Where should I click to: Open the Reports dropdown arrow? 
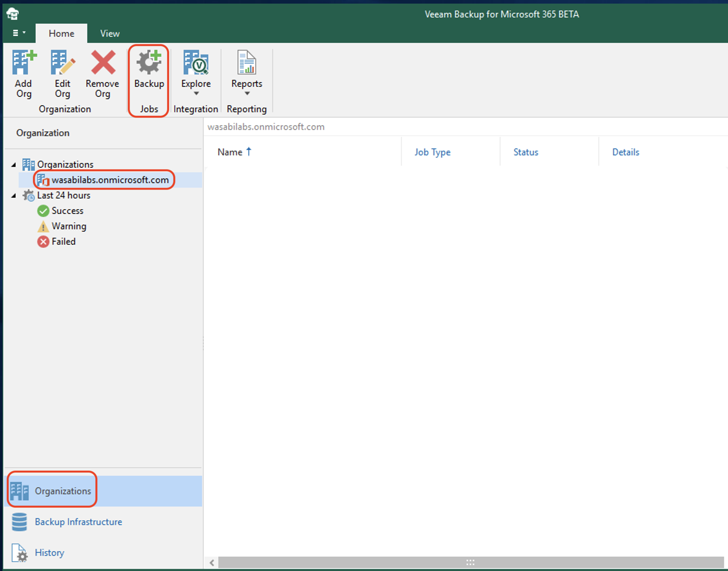click(x=247, y=94)
